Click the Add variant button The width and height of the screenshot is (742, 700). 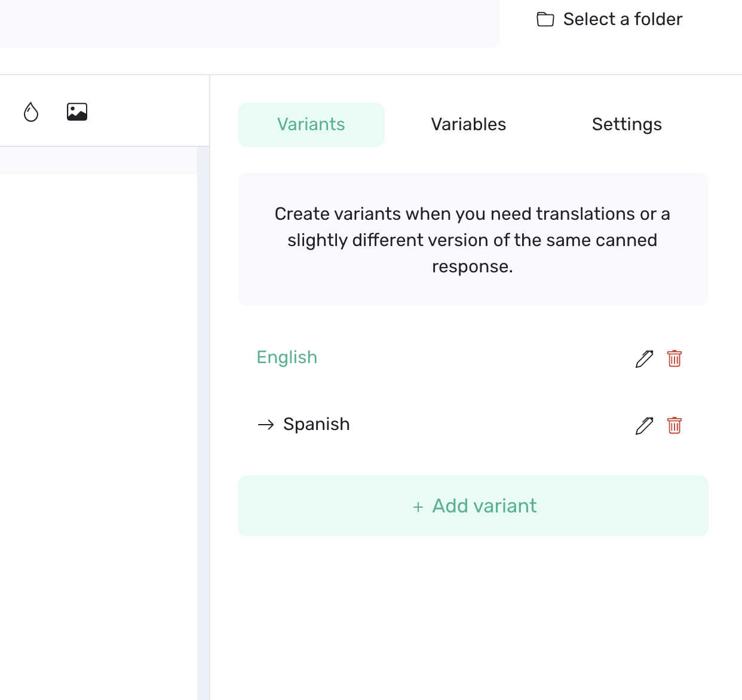coord(473,506)
